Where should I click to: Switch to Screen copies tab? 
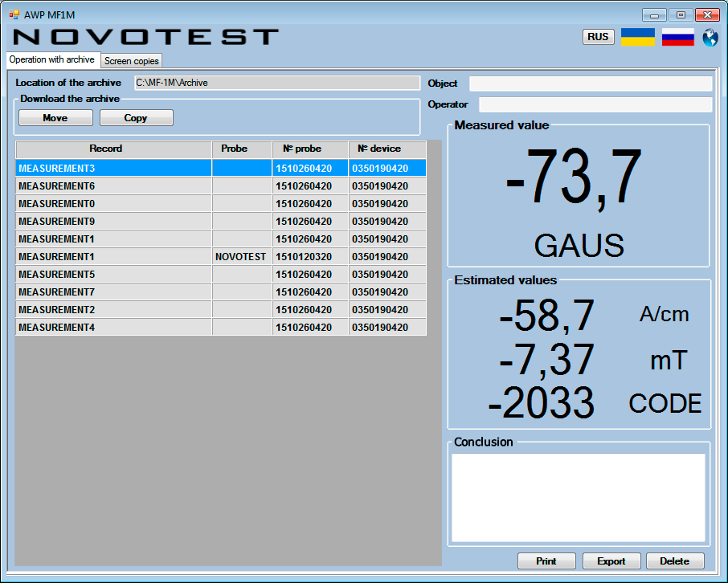click(132, 61)
